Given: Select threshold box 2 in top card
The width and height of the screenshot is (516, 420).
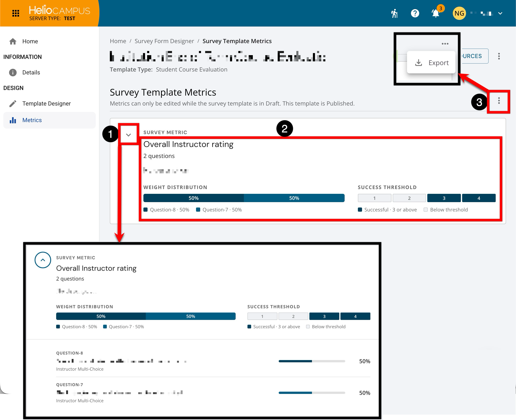Looking at the screenshot, I should pyautogui.click(x=409, y=198).
